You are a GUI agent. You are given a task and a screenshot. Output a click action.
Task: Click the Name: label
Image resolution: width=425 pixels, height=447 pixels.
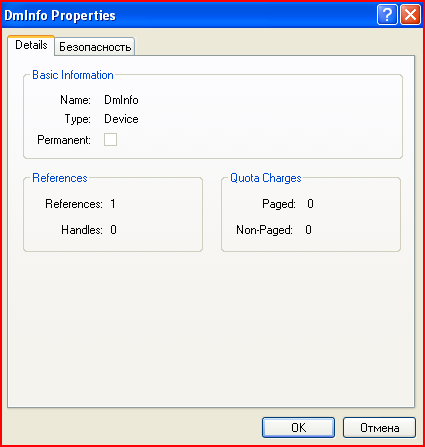(x=75, y=100)
